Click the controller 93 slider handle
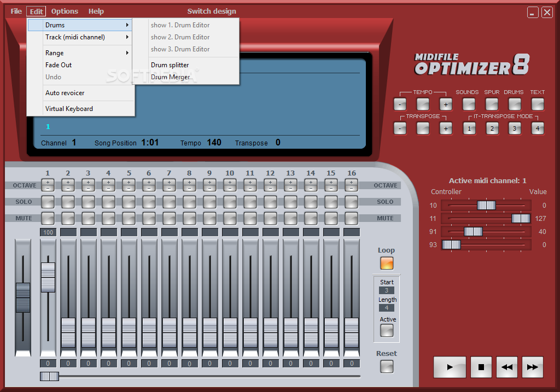The image size is (560, 392). click(451, 244)
